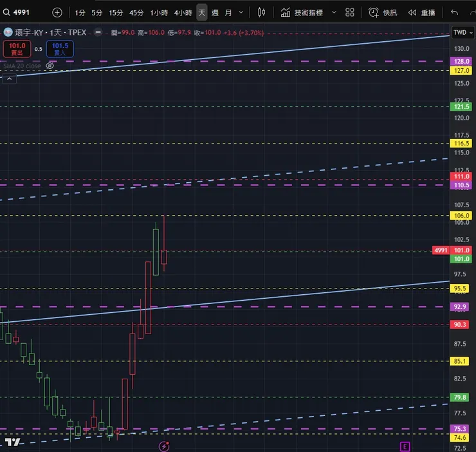The width and height of the screenshot is (476, 452).
Task: Toggle SMA 20 indicator visibility eye
Action: tap(50, 66)
